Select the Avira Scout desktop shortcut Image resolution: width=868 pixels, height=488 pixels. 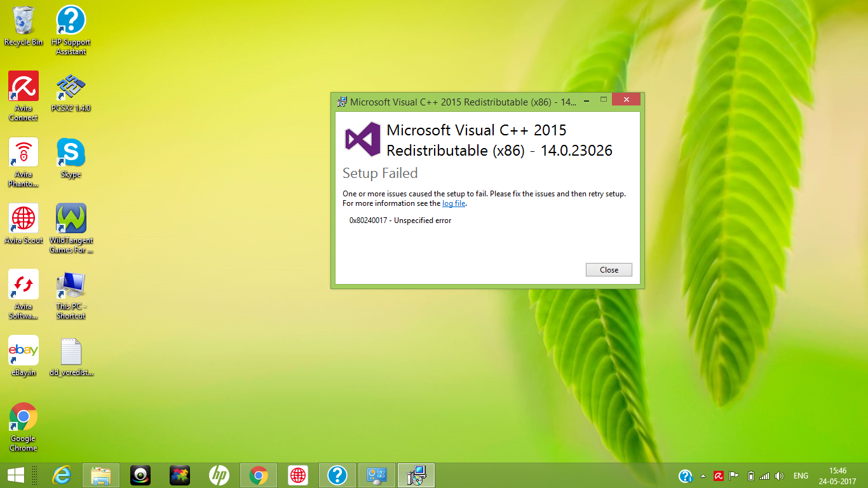click(x=24, y=224)
